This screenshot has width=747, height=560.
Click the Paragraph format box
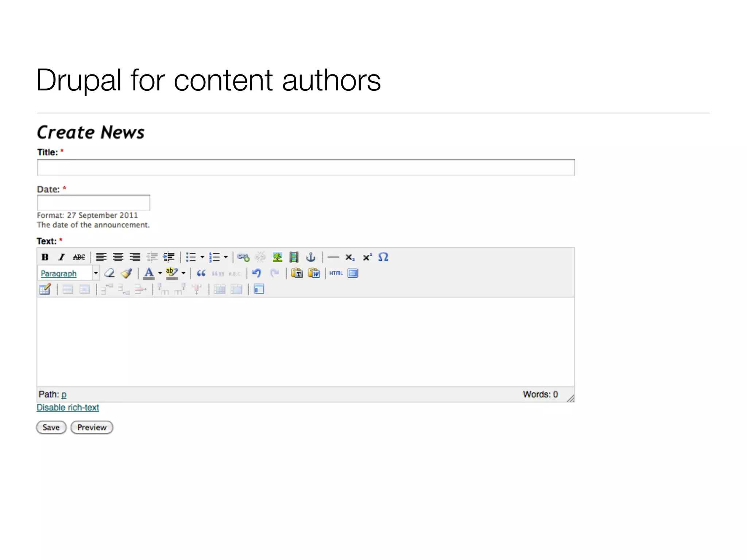tap(65, 273)
